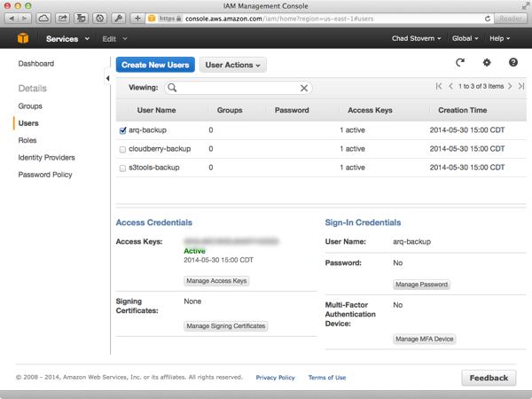Click the magnifier search icon
The width and height of the screenshot is (532, 399).
pyautogui.click(x=172, y=88)
